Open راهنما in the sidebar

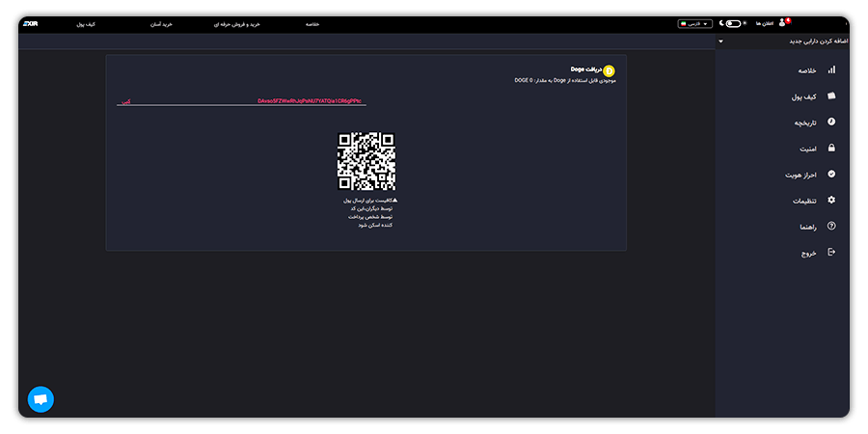point(807,227)
